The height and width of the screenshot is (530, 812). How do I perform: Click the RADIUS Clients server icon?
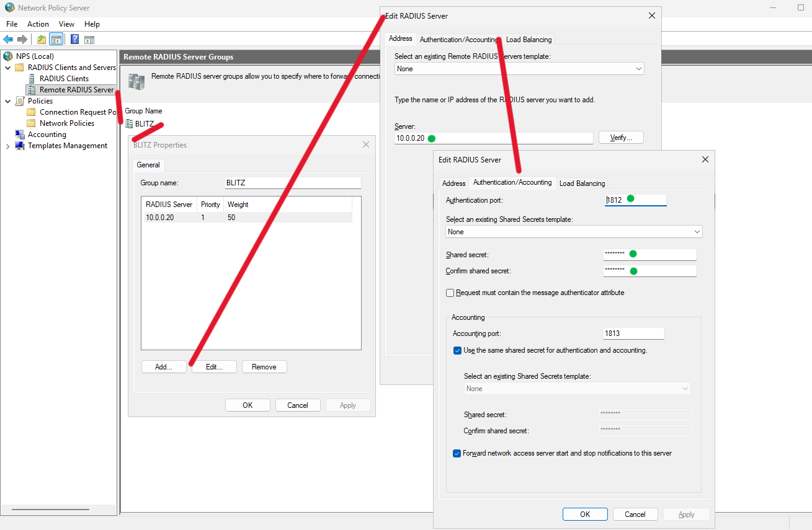pyautogui.click(x=32, y=79)
